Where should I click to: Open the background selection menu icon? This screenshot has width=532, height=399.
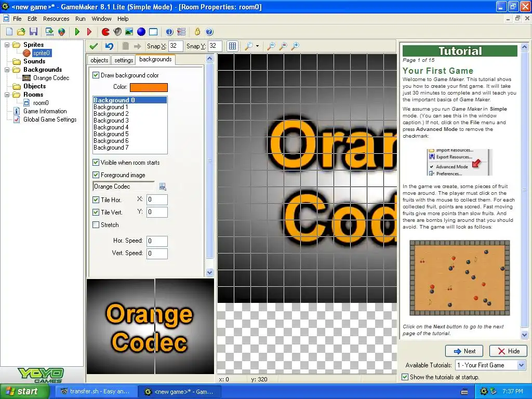[163, 187]
